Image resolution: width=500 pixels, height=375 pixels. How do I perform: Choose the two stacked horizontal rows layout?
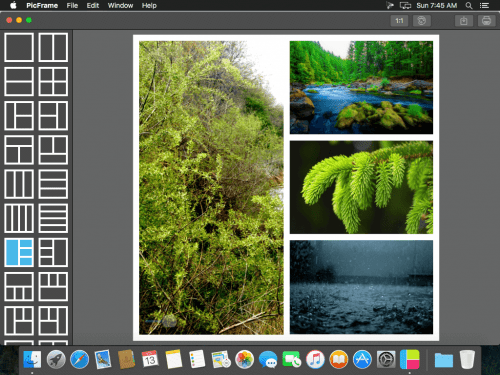click(x=19, y=81)
